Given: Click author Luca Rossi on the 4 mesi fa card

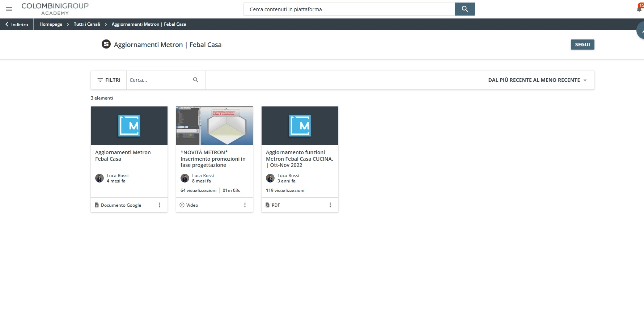Looking at the screenshot, I should (x=118, y=176).
